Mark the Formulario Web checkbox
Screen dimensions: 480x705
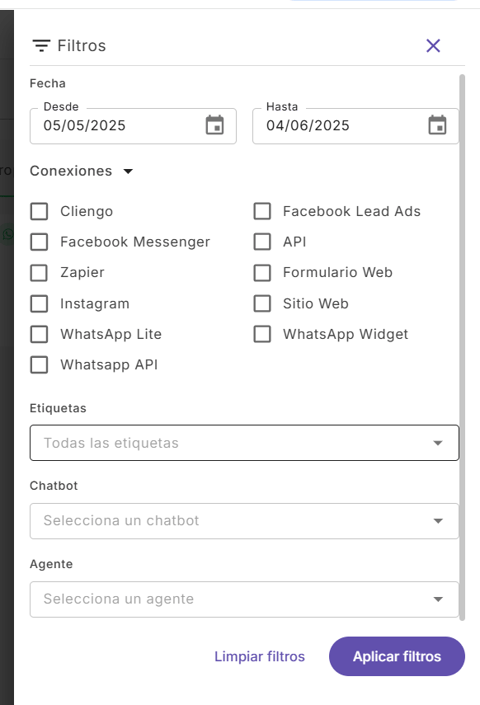262,272
